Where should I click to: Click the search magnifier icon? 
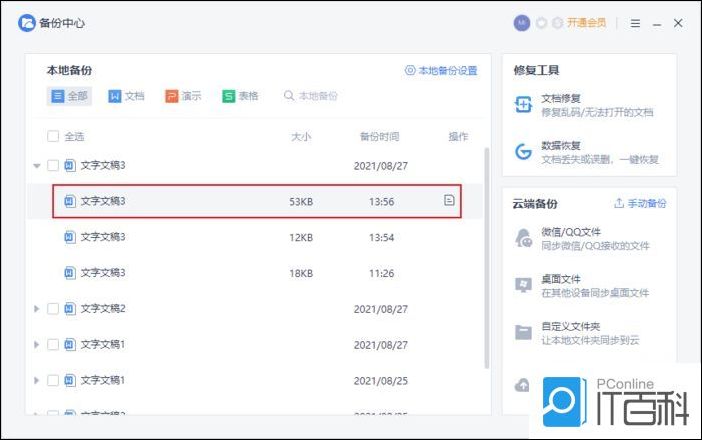289,96
